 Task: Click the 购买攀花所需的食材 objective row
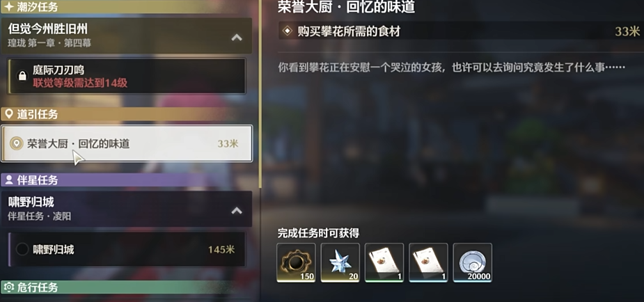pos(461,31)
